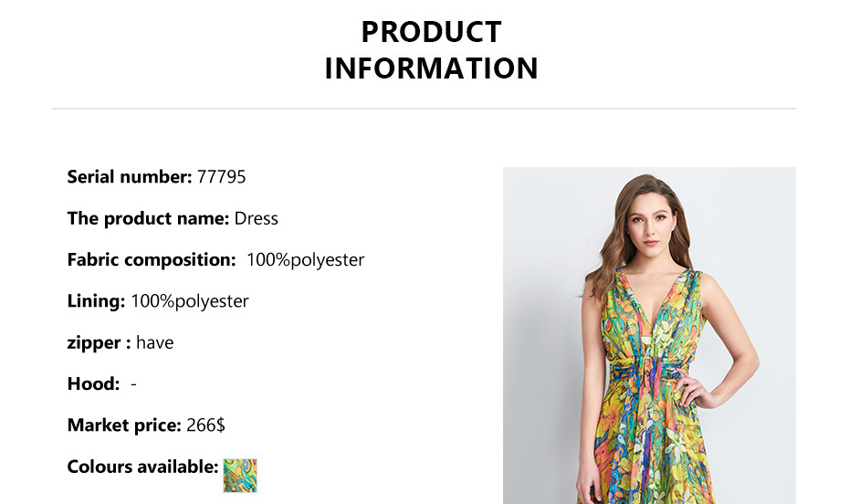Screen dimensions: 849x504
Task: Click the horizontal divider under the heading
Action: coord(424,109)
